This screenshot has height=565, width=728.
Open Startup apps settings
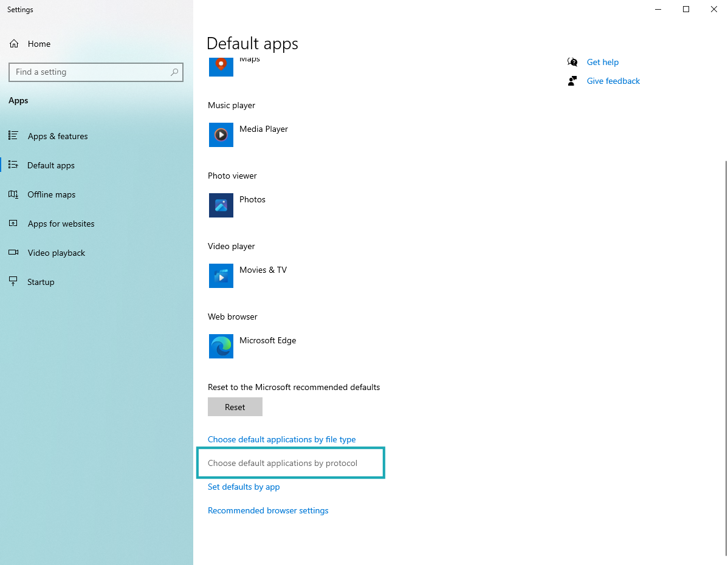point(97,282)
